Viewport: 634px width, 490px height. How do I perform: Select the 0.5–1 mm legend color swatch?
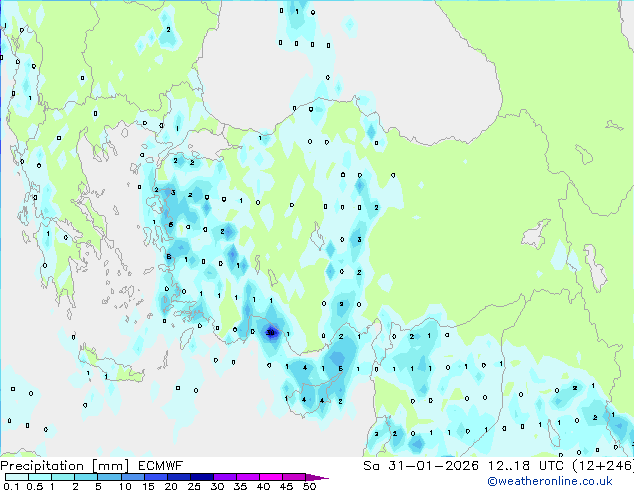(x=40, y=477)
